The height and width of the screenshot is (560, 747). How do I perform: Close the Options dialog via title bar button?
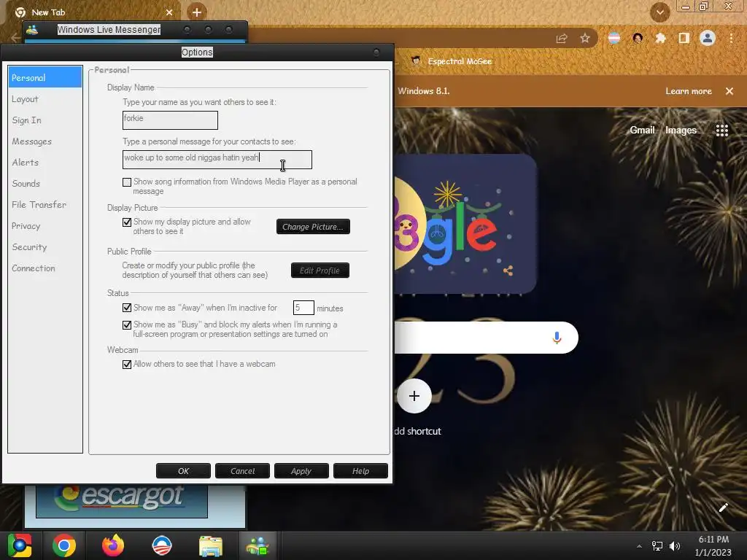coord(376,52)
